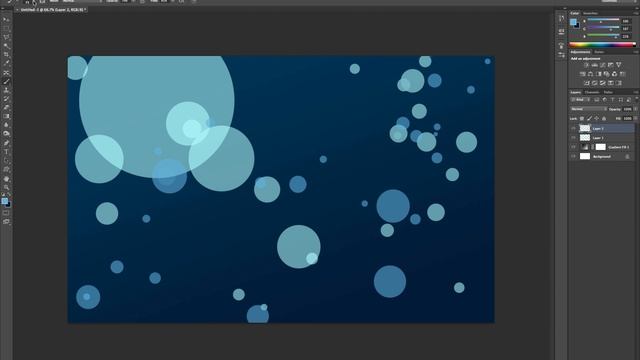Toggle lock transparent pixels
Viewport: 640px width, 360px height.
click(x=582, y=118)
